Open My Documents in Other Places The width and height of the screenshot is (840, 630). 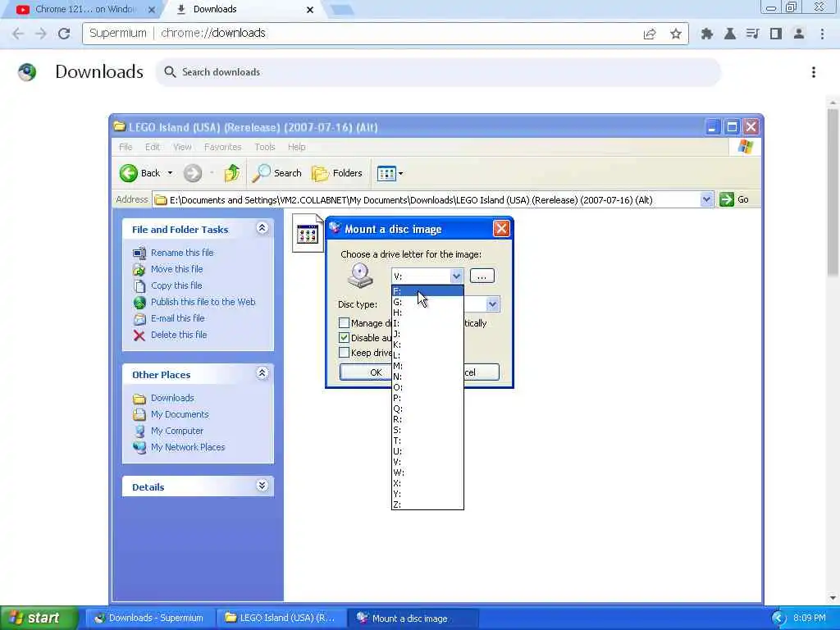point(180,414)
